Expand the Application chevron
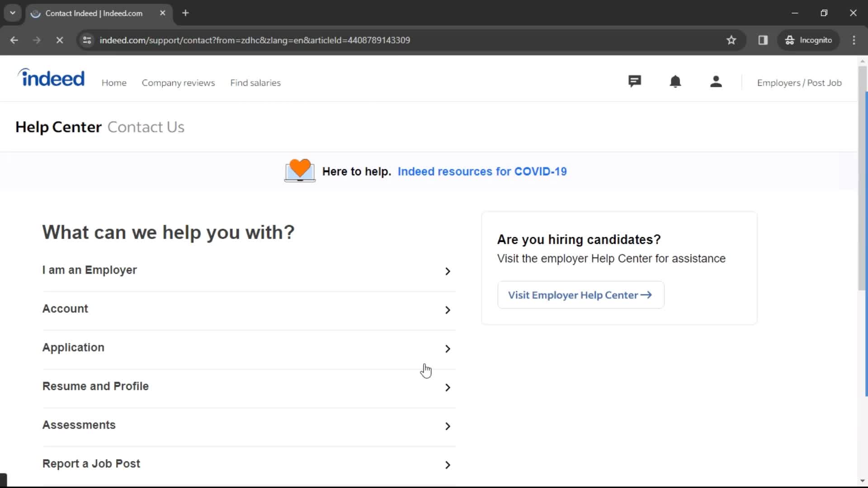The image size is (868, 488). pyautogui.click(x=448, y=349)
